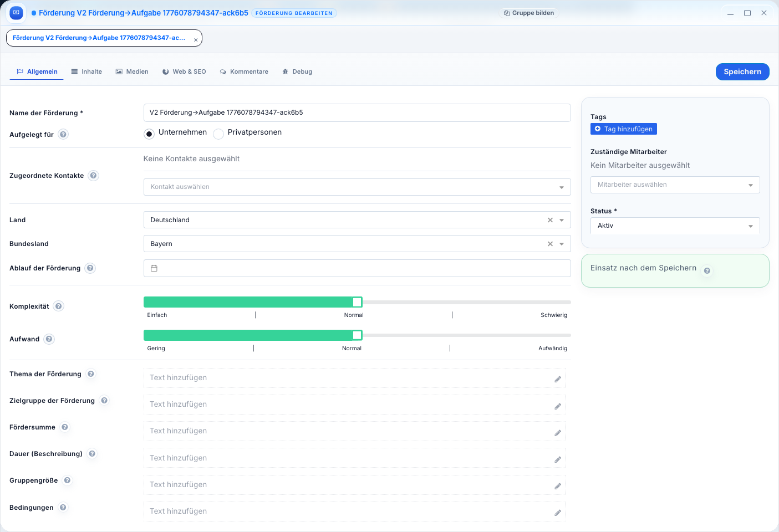The height and width of the screenshot is (532, 779).
Task: Click Tag hinzufügen button
Action: pos(623,129)
